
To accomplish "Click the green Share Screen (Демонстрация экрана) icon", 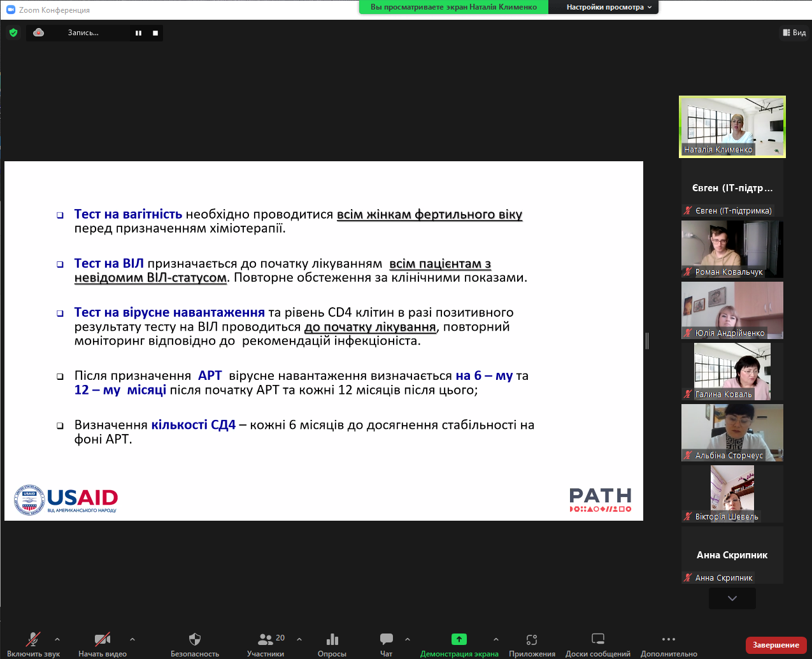I will point(459,639).
